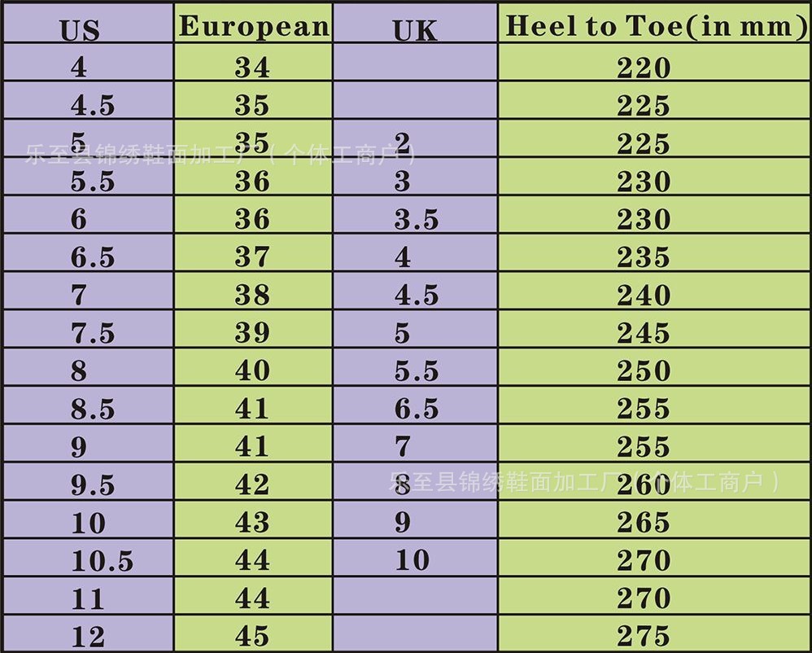The width and height of the screenshot is (812, 653).
Task: Click the 245 mm heel-to-toe value
Action: (643, 333)
